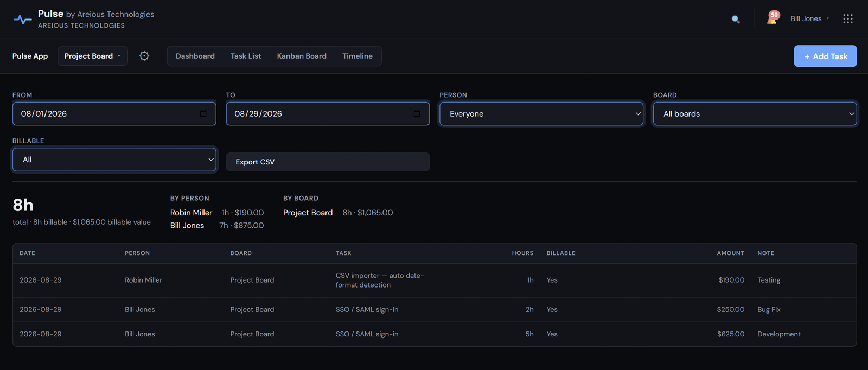Click the $625.00 amount cell
Viewport: 868px width, 370px height.
pos(731,334)
